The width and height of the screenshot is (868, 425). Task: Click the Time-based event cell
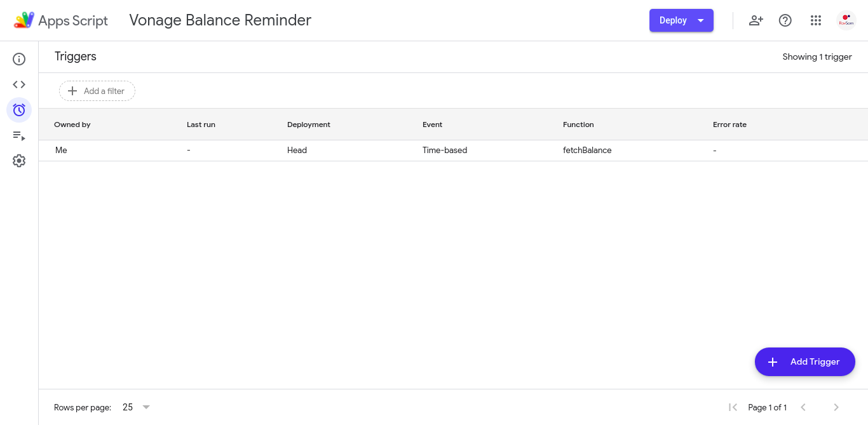pos(445,151)
